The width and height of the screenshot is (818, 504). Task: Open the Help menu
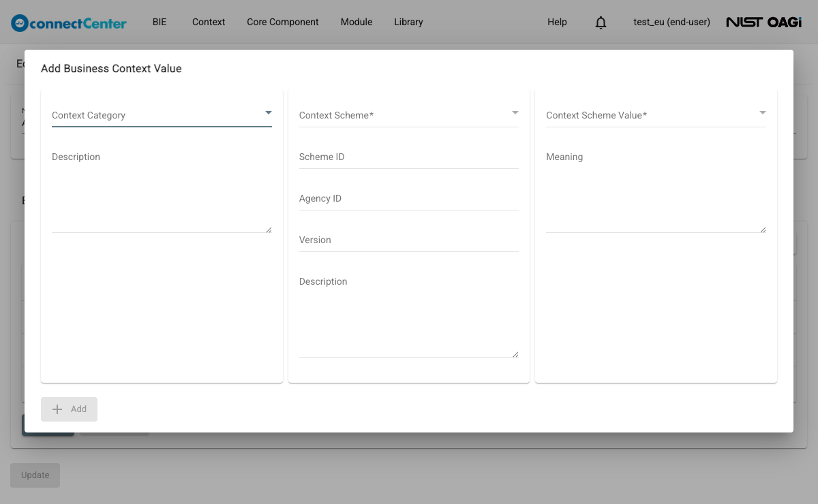point(557,22)
